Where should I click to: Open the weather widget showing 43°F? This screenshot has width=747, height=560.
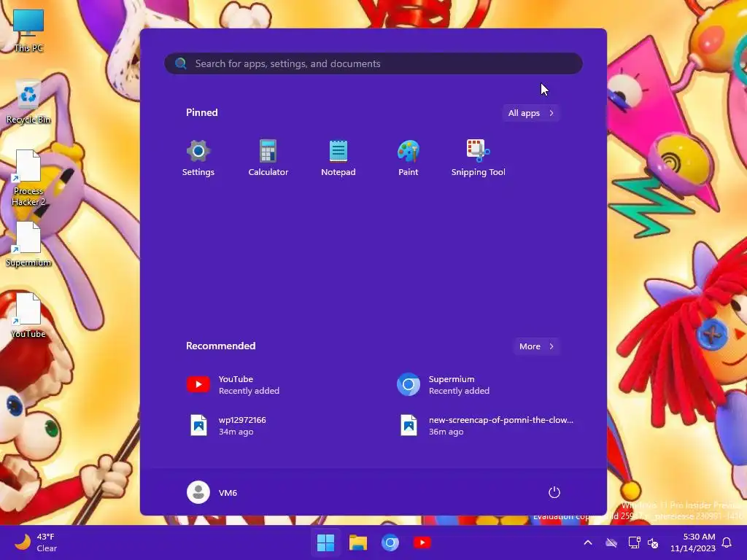point(35,542)
